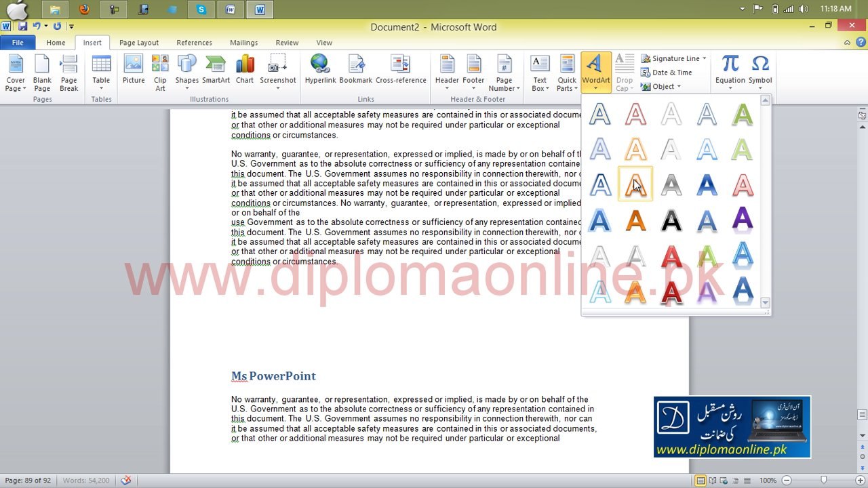Check proofing errors icon in status bar
The width and height of the screenshot is (868, 488).
[x=125, y=481]
